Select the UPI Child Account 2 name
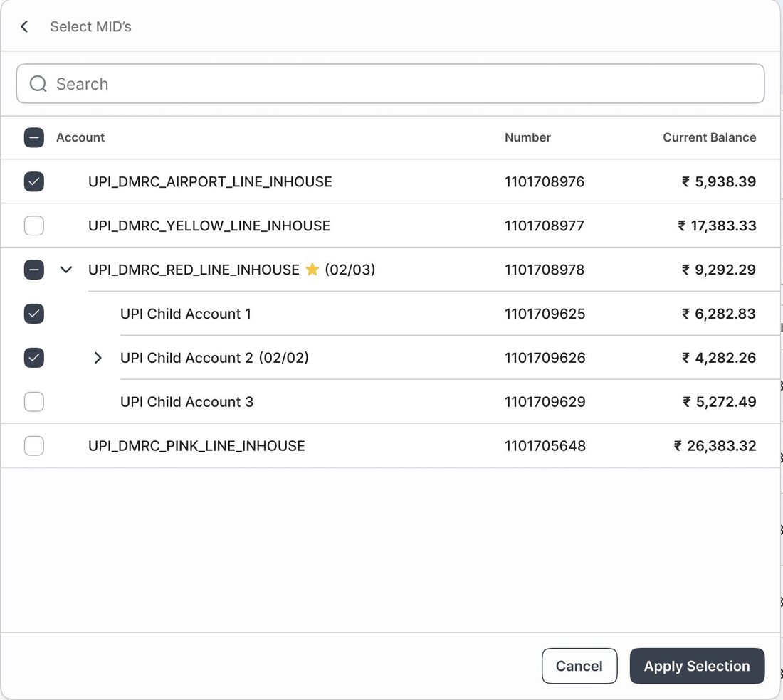The image size is (783, 700). pos(187,358)
